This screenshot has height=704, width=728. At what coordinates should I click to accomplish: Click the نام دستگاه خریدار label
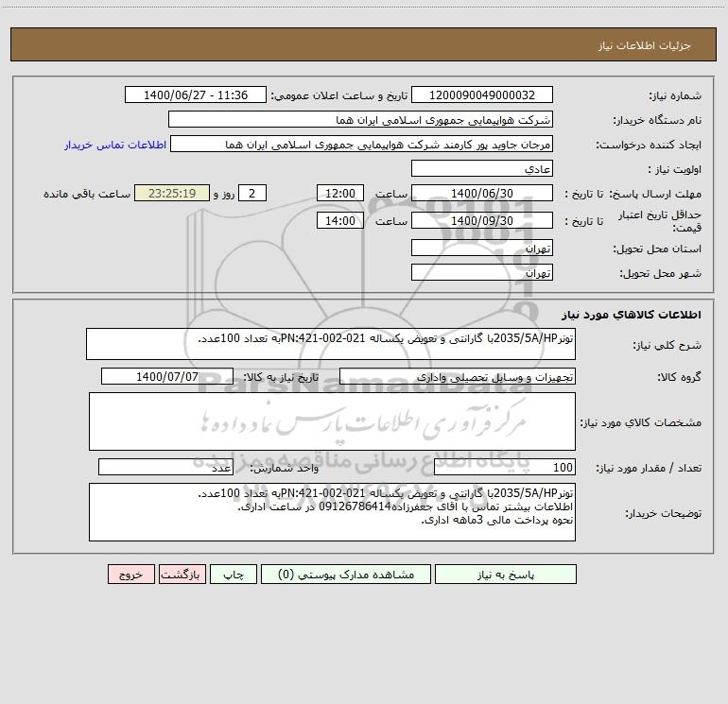[657, 120]
